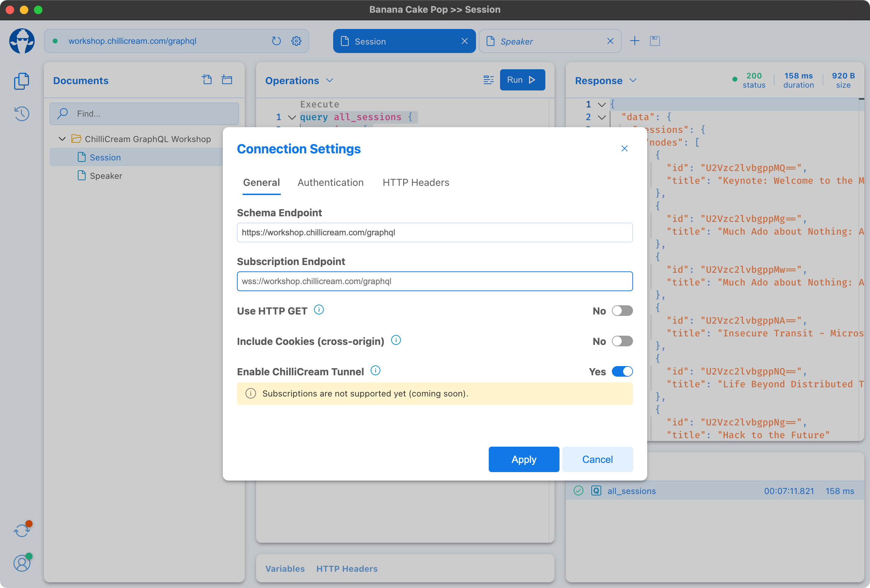Click the new document icon in Documents
The image size is (870, 588).
207,80
